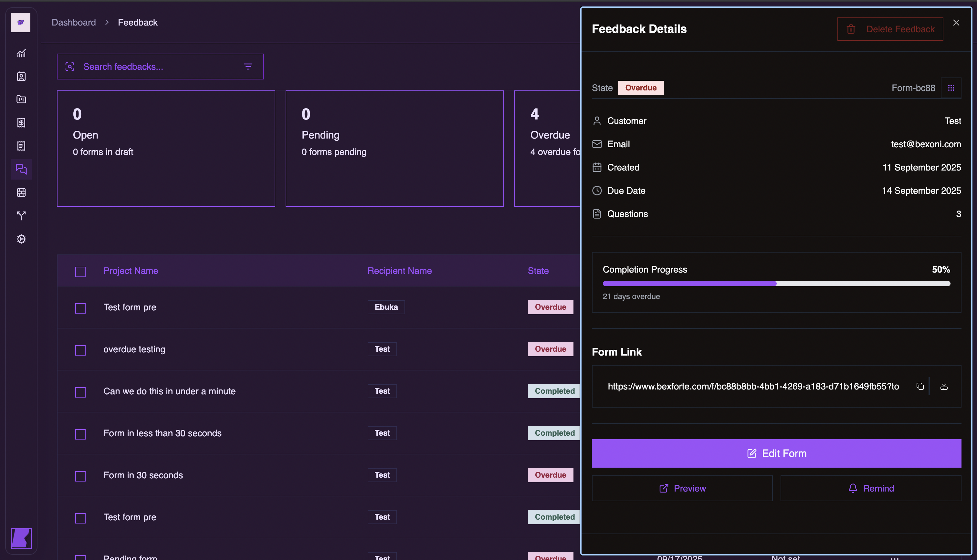This screenshot has height=560, width=977.
Task: Toggle the select-all checkbox in table header
Action: click(x=80, y=272)
